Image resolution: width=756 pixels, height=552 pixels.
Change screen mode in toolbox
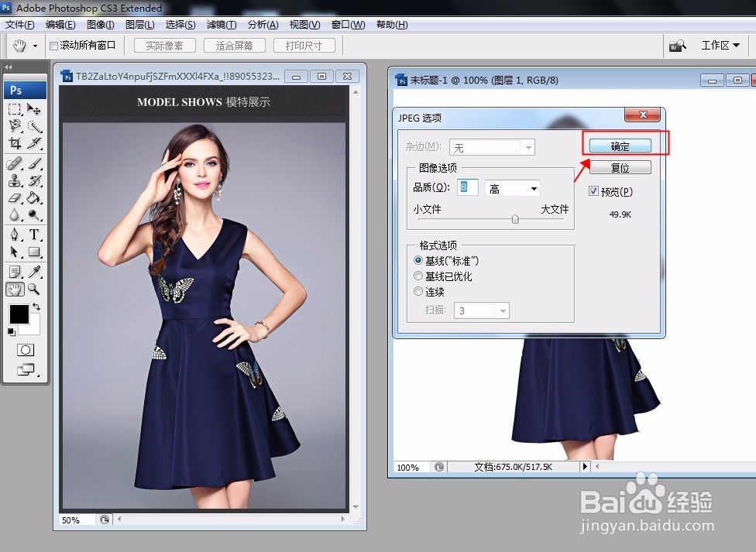pyautogui.click(x=26, y=369)
